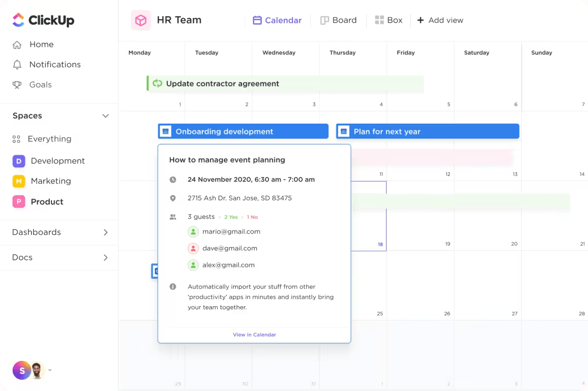This screenshot has width=588, height=391.
Task: Click calendar icon on Plan for next year
Action: point(344,131)
